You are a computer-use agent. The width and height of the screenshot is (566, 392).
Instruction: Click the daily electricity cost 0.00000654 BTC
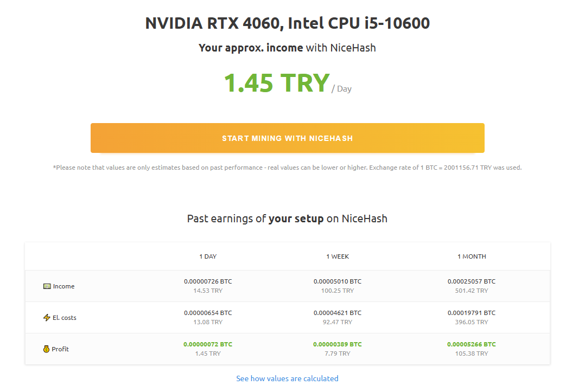208,313
